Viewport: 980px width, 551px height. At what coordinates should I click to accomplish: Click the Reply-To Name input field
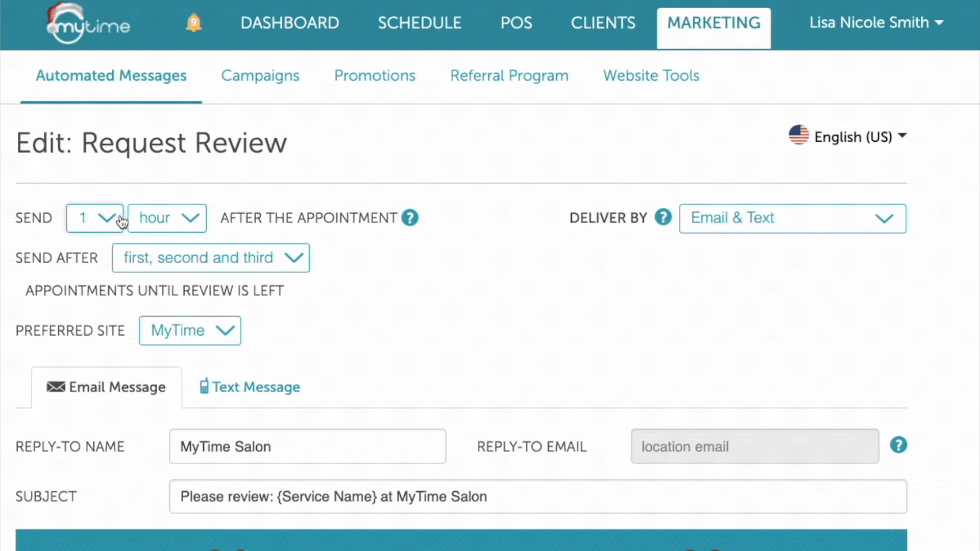click(x=307, y=446)
